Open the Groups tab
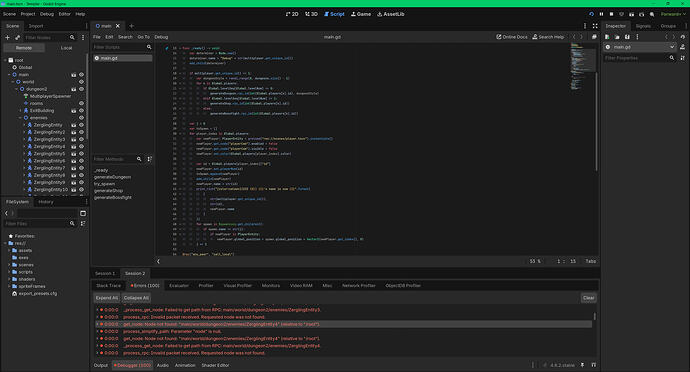Image resolution: width=690 pixels, height=372 pixels. pyautogui.click(x=668, y=26)
